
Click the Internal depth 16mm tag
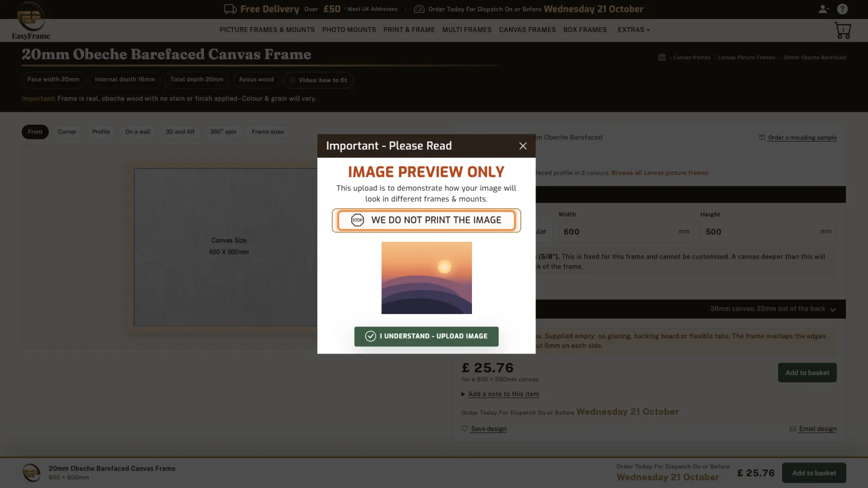click(125, 80)
